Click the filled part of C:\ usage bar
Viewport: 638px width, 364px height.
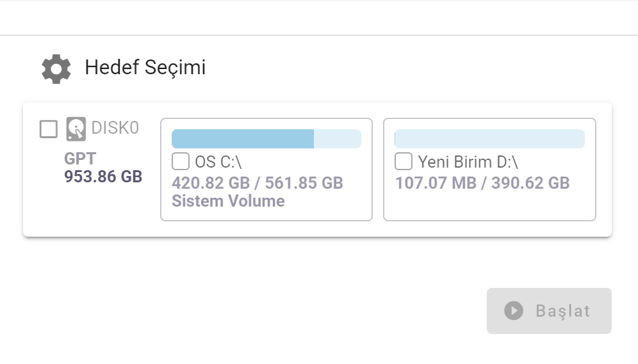click(x=242, y=139)
